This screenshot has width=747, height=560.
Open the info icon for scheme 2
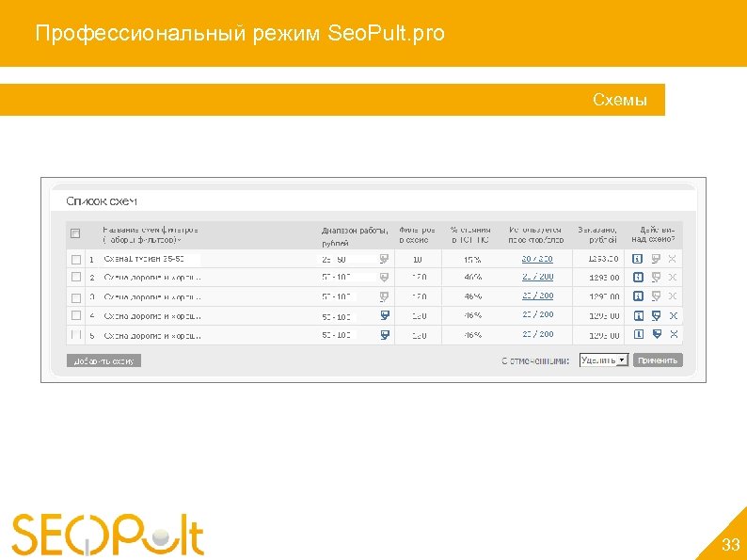click(639, 277)
